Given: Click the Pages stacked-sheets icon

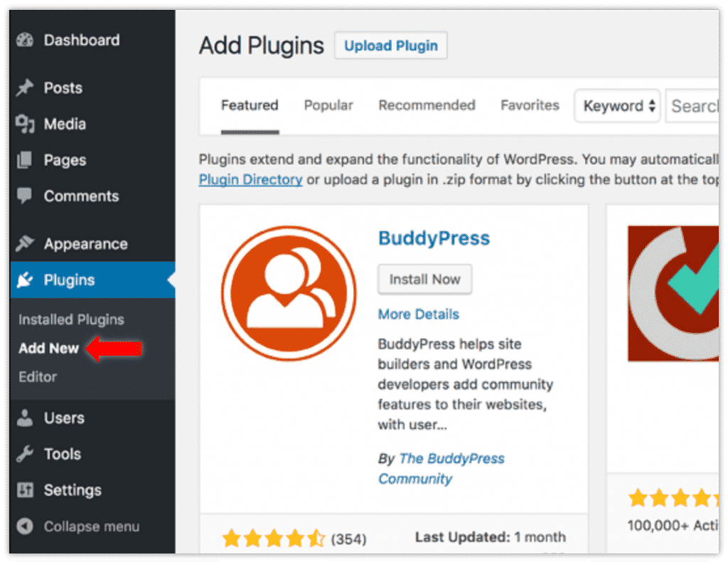Looking at the screenshot, I should click(x=25, y=160).
